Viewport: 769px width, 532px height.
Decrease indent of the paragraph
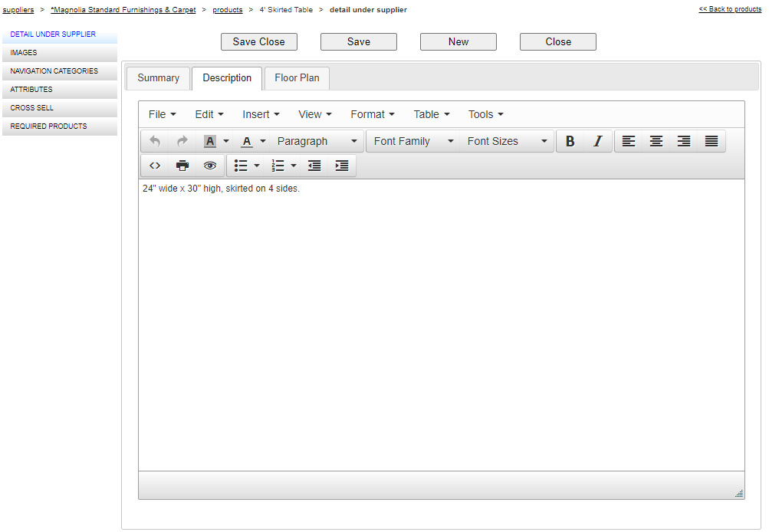[x=314, y=166]
